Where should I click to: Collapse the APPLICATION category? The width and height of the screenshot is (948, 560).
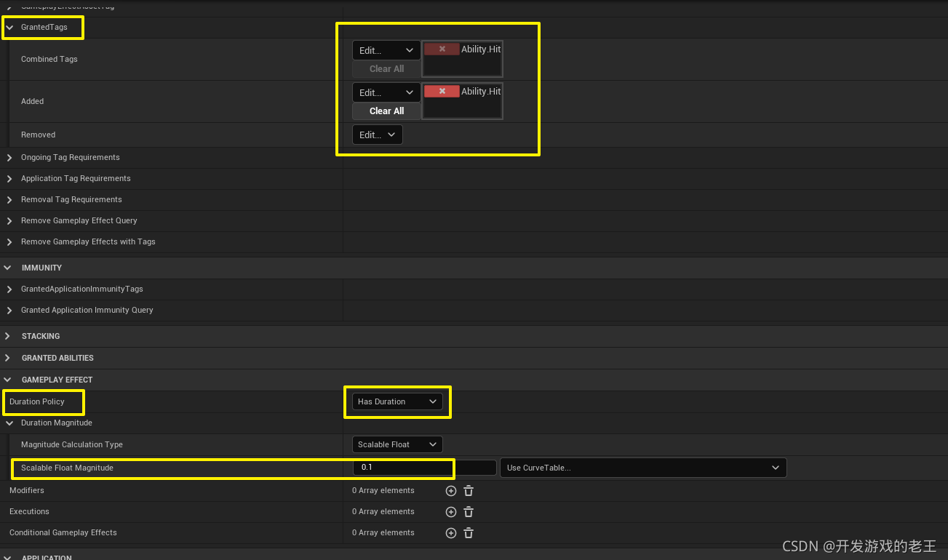[x=7, y=557]
